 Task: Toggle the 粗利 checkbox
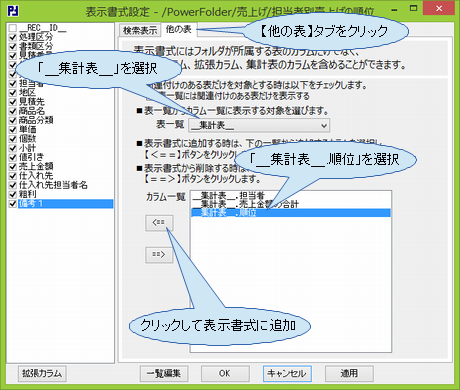pyautogui.click(x=13, y=194)
